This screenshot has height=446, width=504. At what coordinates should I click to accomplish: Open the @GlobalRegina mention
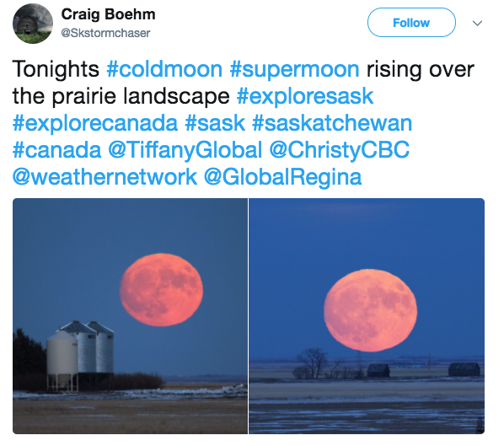[x=283, y=177]
